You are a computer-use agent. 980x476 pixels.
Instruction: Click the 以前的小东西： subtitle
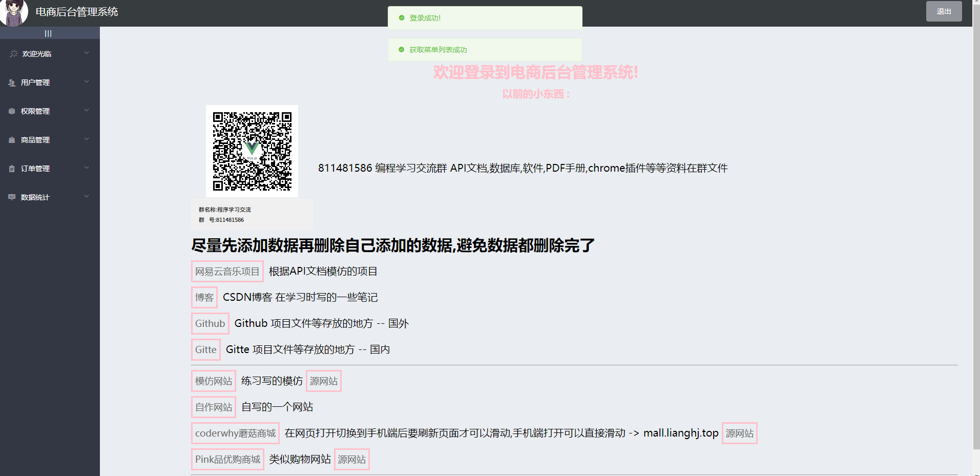coord(536,94)
